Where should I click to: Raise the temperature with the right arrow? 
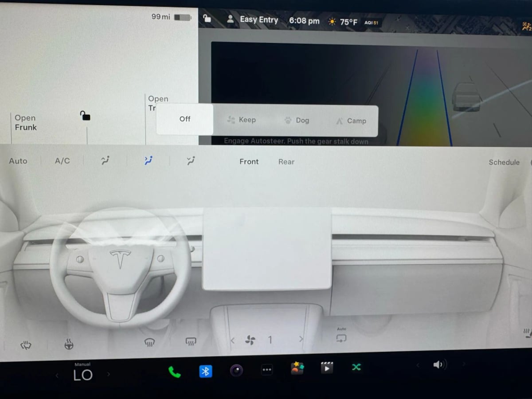(109, 375)
